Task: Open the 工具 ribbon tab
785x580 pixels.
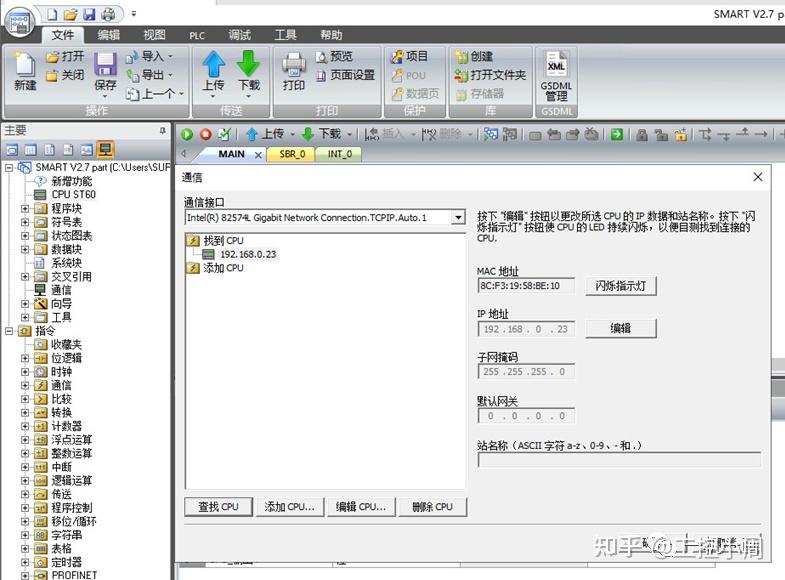Action: (285, 35)
